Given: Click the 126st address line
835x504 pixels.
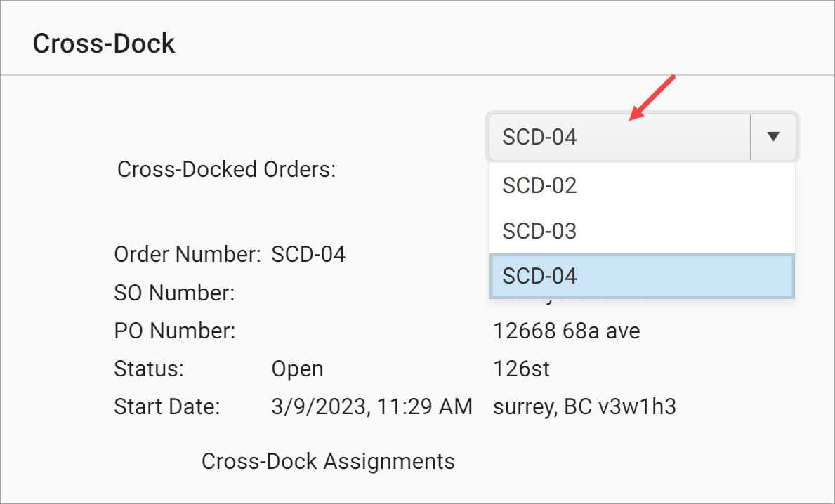Looking at the screenshot, I should [x=522, y=368].
